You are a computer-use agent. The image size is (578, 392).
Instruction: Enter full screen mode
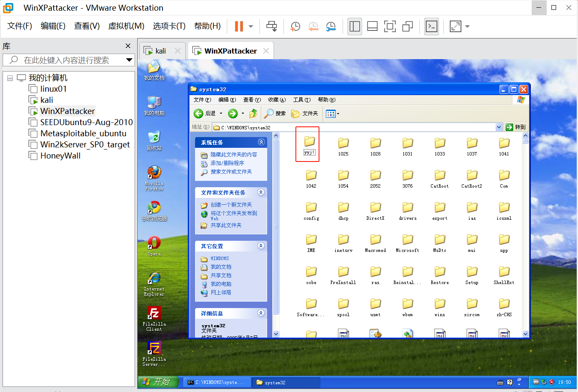click(390, 26)
